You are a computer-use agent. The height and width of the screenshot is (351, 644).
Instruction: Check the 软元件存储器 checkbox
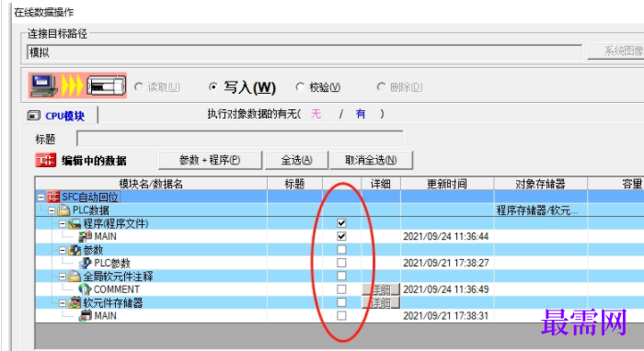click(341, 302)
